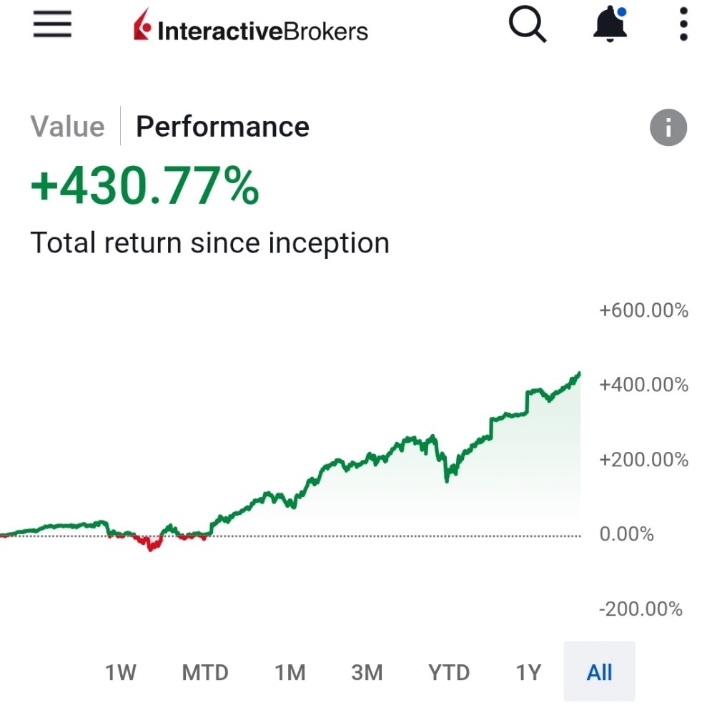The width and height of the screenshot is (717, 728).
Task: Tap the +400.00% axis label
Action: tap(643, 385)
